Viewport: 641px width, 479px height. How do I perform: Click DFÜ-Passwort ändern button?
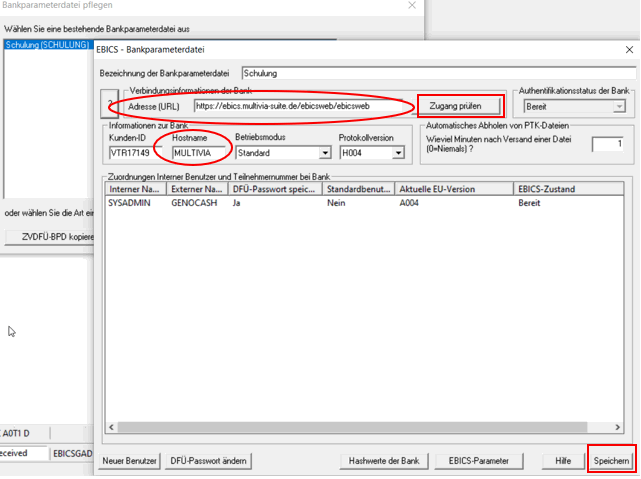[208, 461]
